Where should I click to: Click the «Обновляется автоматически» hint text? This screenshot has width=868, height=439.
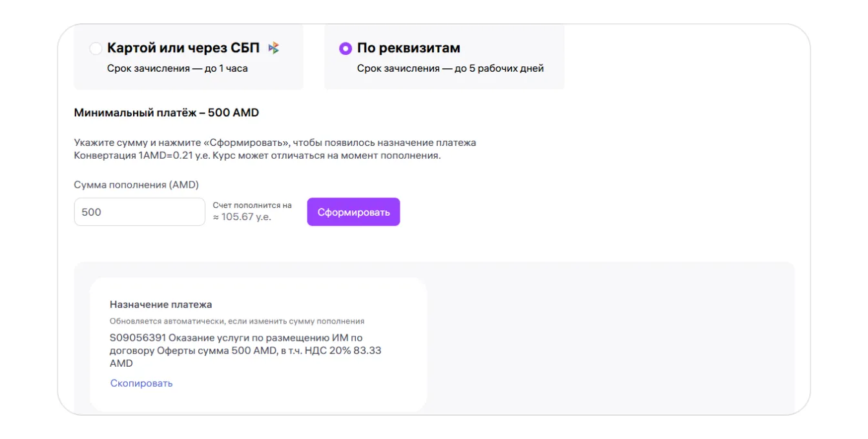coord(237,321)
